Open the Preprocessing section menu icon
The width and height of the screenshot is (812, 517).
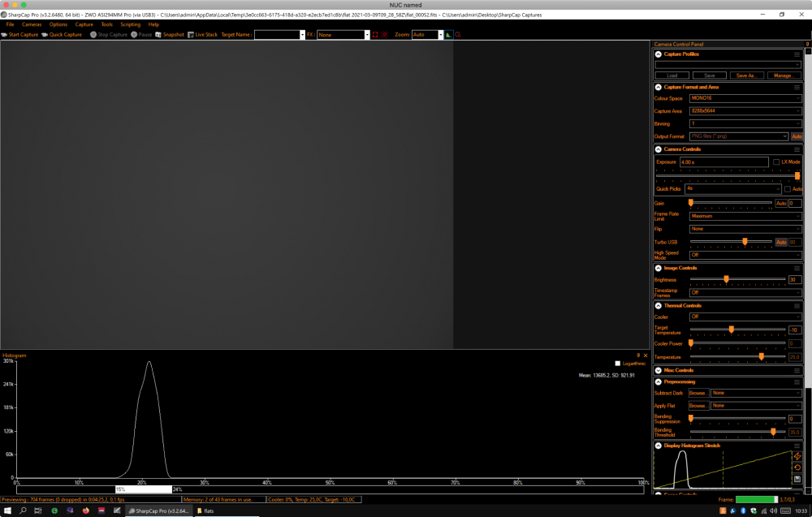pos(797,382)
